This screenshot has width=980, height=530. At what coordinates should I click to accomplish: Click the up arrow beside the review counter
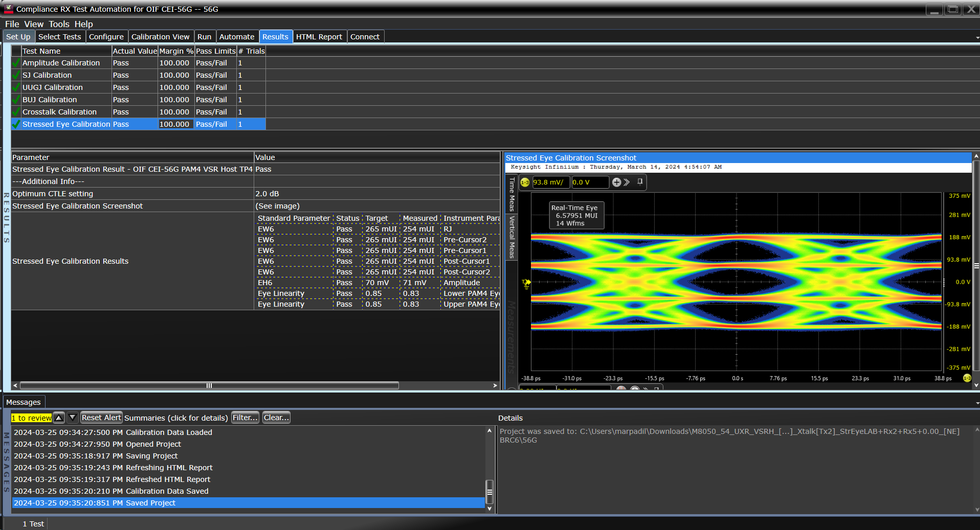[x=59, y=418]
